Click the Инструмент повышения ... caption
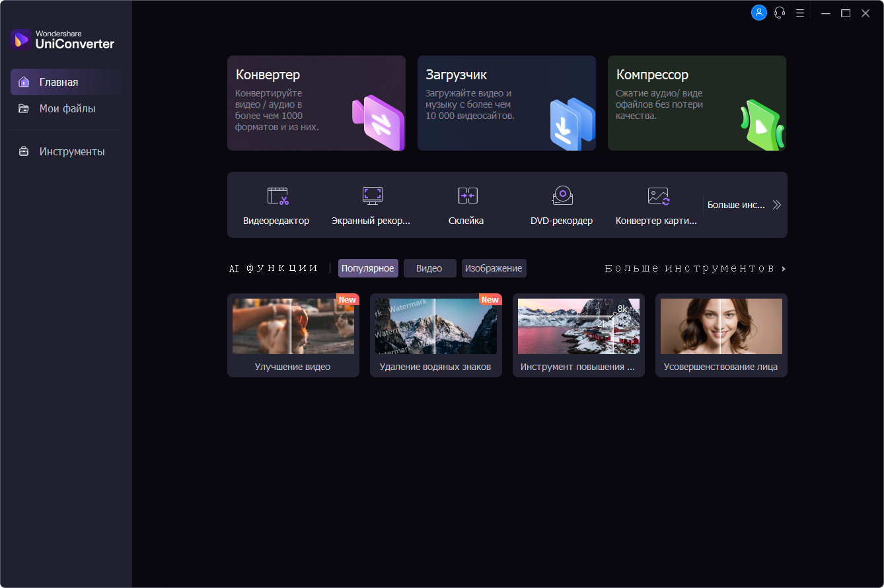The image size is (884, 588). coord(577,367)
